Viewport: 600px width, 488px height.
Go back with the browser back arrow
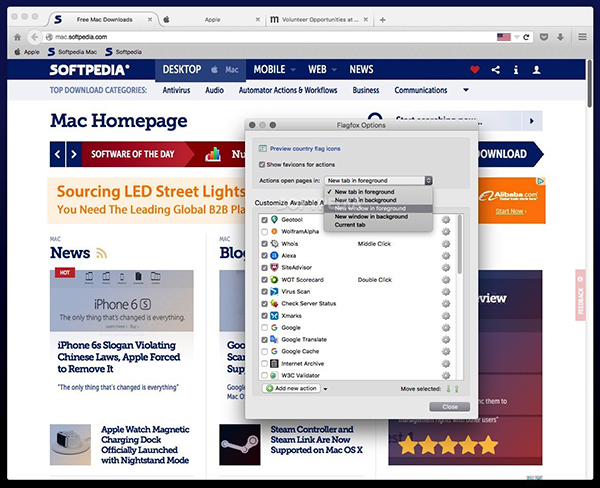point(34,37)
